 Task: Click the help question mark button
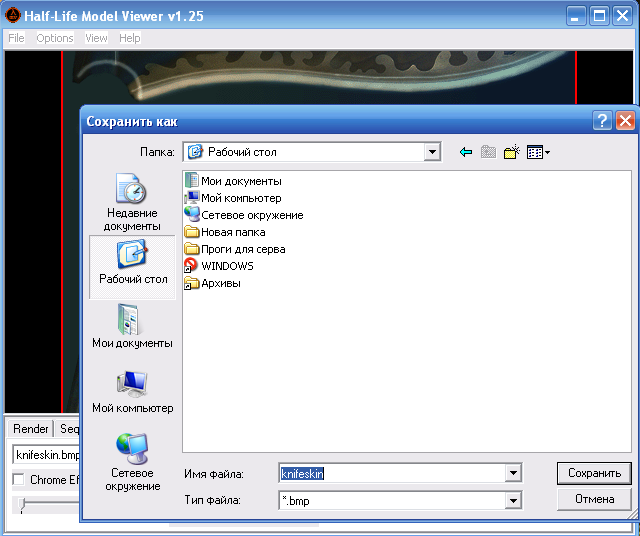click(x=602, y=121)
